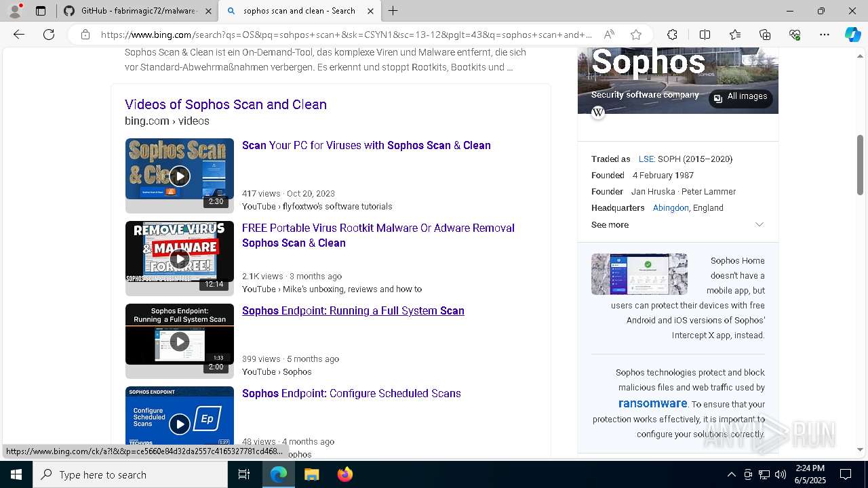Open File Explorer from taskbar

coord(311,474)
